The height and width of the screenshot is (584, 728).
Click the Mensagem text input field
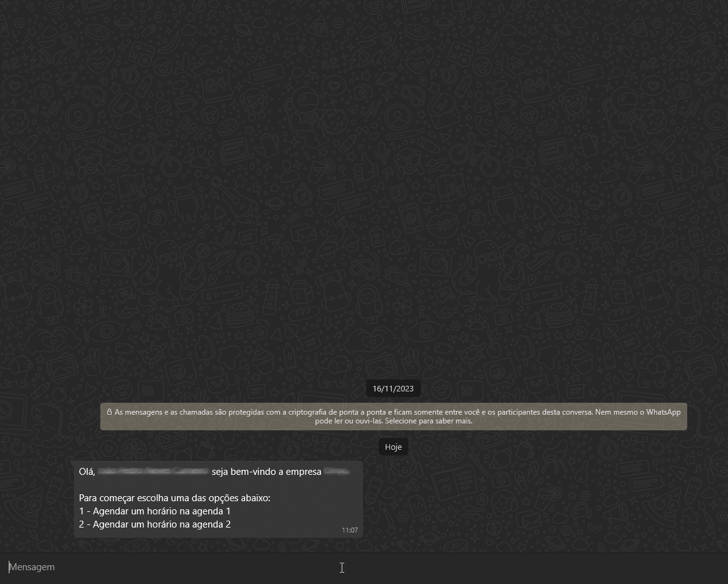point(364,567)
